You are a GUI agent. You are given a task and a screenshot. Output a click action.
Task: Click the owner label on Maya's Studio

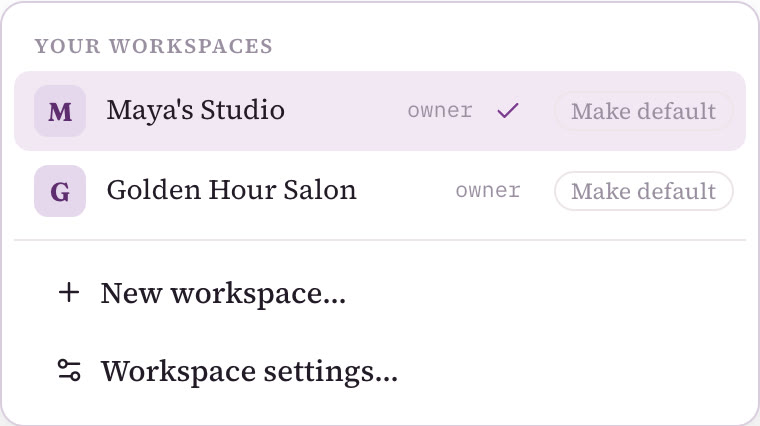pos(440,111)
